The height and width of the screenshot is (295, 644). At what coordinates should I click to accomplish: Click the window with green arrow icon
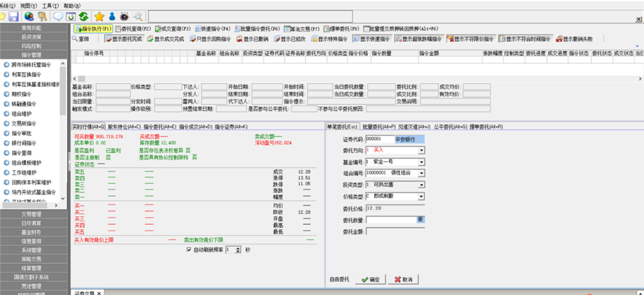click(x=71, y=17)
